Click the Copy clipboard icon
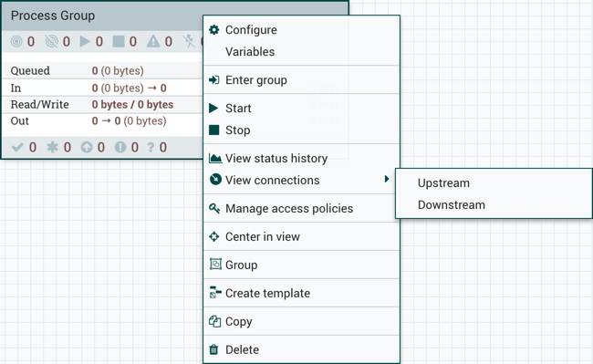 (x=214, y=321)
